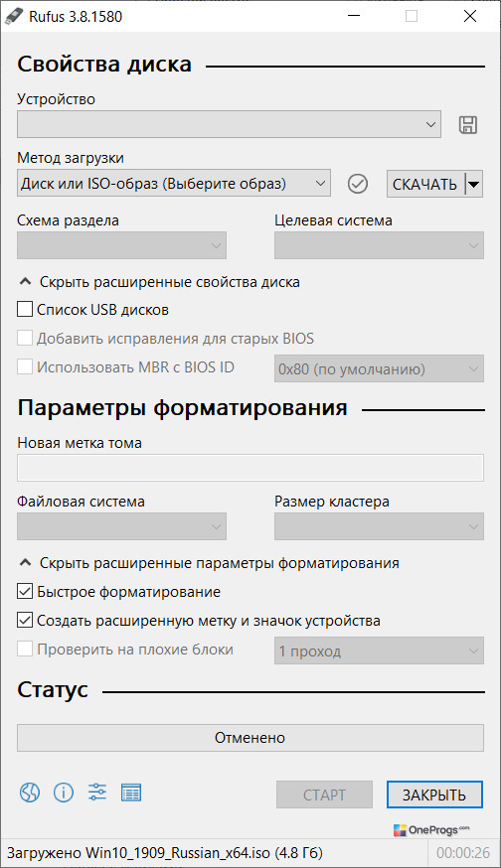Image resolution: width=501 pixels, height=868 pixels.
Task: Click the Отменено status progress bar
Action: [250, 738]
